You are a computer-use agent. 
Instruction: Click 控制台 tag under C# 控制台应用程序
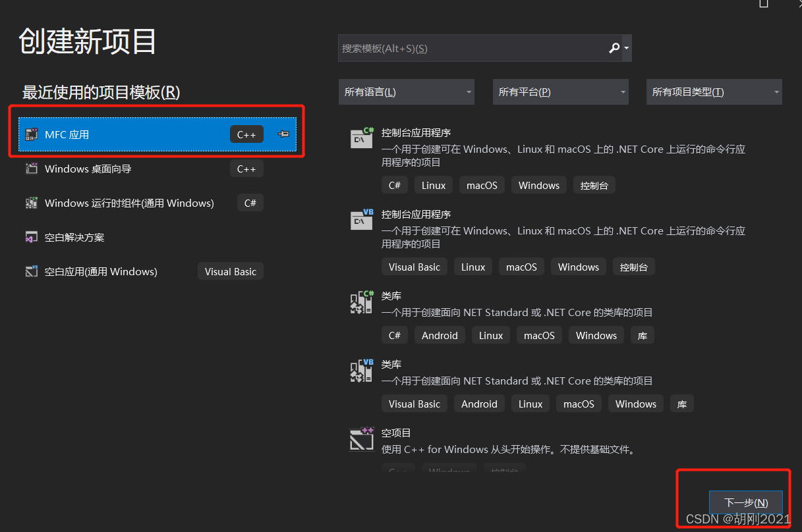coord(594,185)
